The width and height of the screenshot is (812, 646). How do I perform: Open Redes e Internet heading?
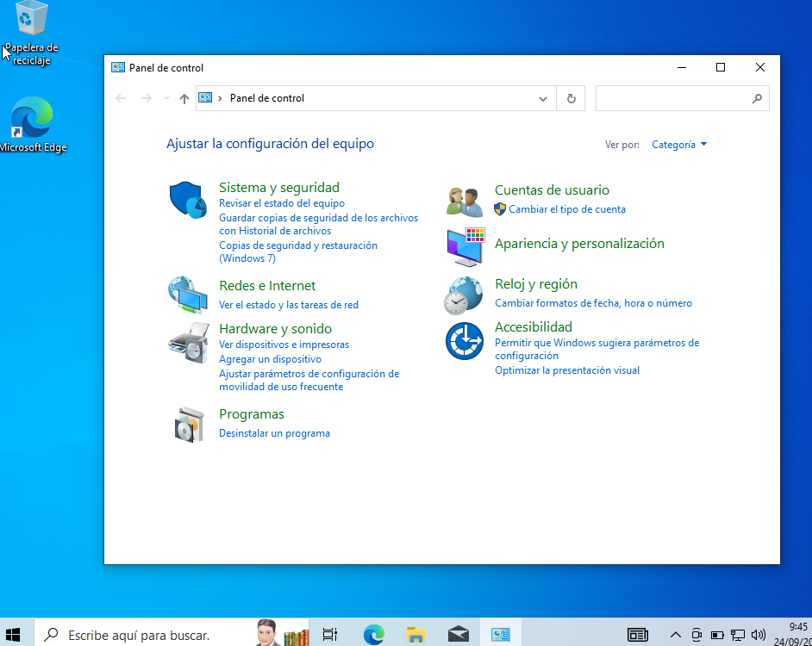click(267, 286)
